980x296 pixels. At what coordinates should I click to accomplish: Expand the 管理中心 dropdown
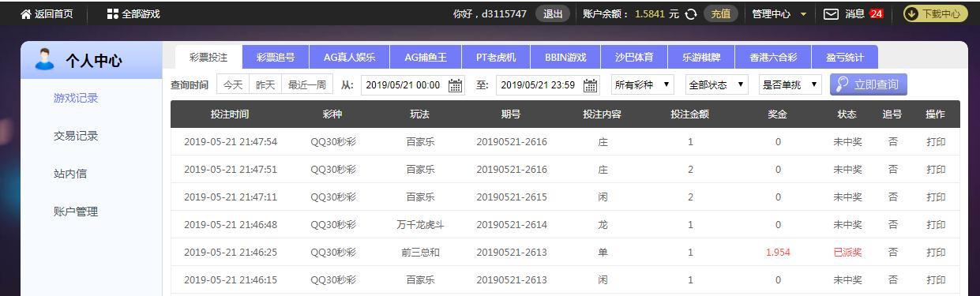[780, 13]
